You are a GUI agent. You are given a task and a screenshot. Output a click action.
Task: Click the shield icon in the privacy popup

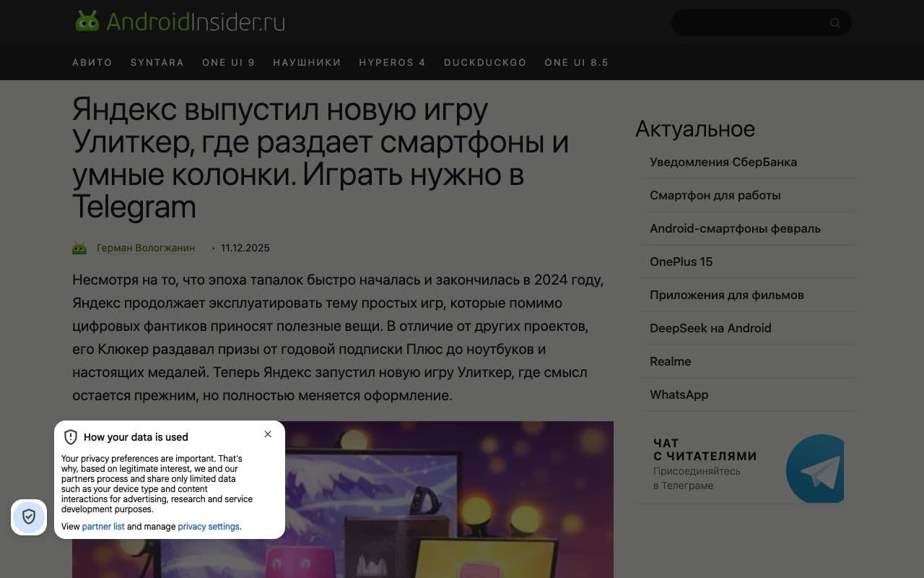[x=71, y=437]
